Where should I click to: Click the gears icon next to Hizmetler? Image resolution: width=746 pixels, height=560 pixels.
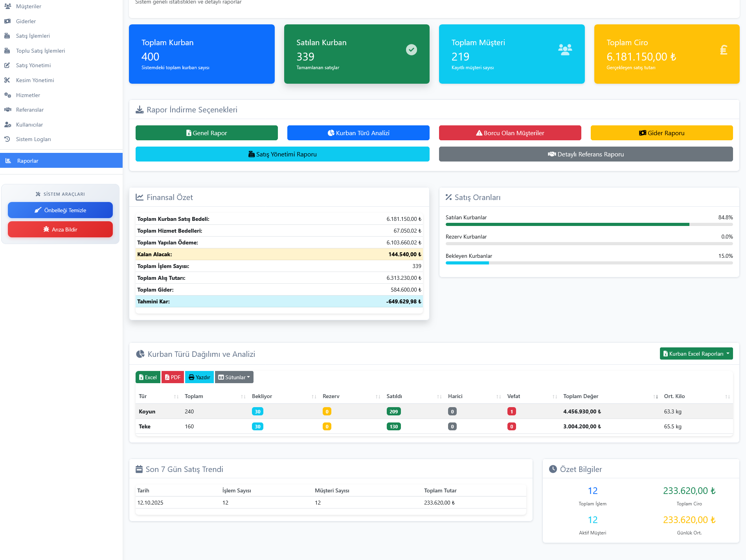(7, 95)
